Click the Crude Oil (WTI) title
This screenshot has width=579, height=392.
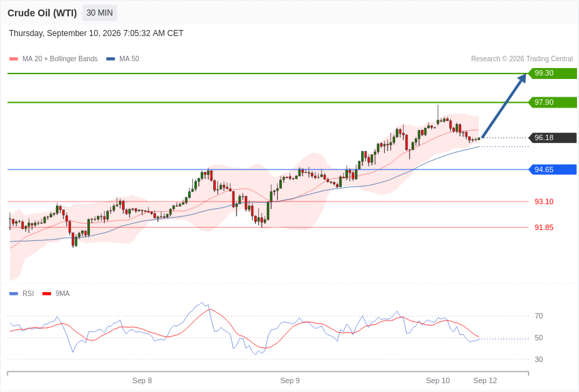click(x=42, y=13)
